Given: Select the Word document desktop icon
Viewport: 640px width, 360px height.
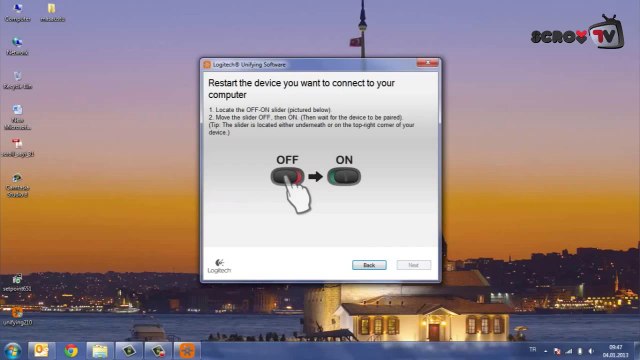Looking at the screenshot, I should [x=17, y=117].
